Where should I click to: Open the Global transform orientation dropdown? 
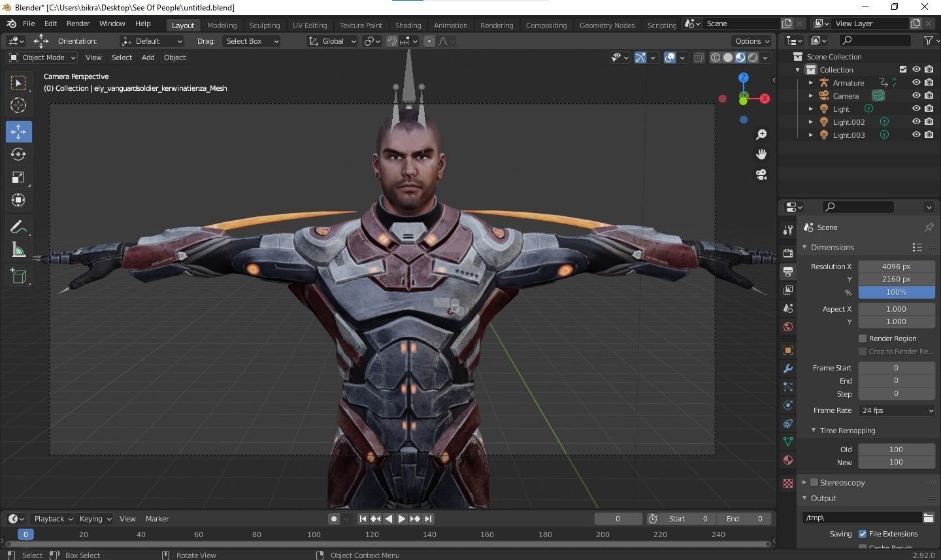coord(333,41)
